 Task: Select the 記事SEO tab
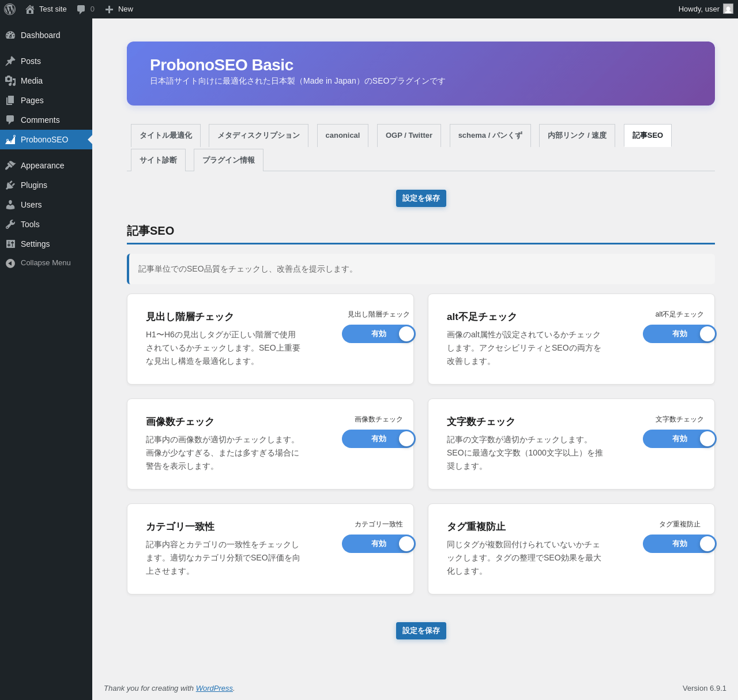(647, 136)
